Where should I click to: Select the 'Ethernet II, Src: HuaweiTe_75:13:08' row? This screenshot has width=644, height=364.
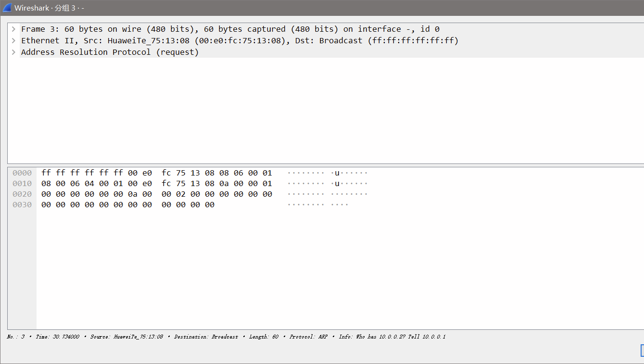coord(326,40)
